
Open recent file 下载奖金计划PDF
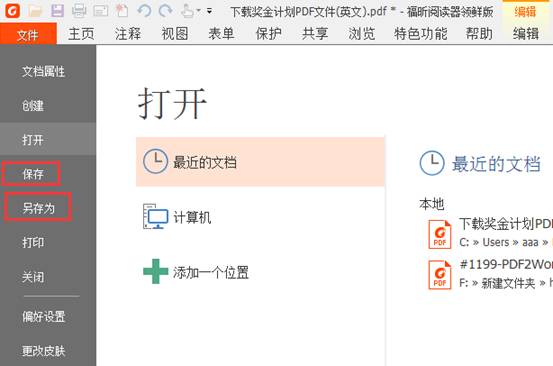coord(506,224)
